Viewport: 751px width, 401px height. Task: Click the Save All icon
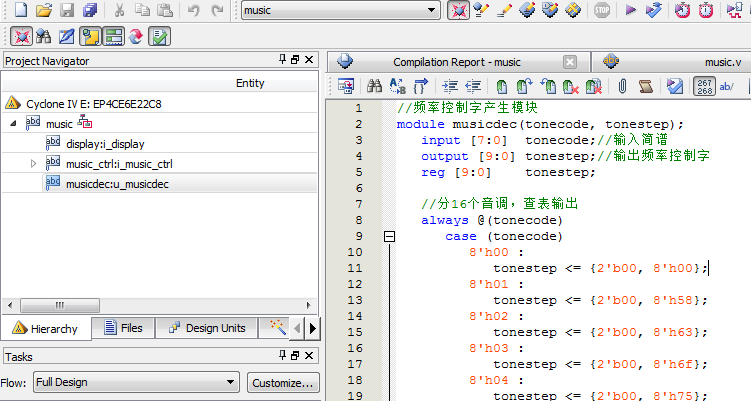(x=90, y=10)
